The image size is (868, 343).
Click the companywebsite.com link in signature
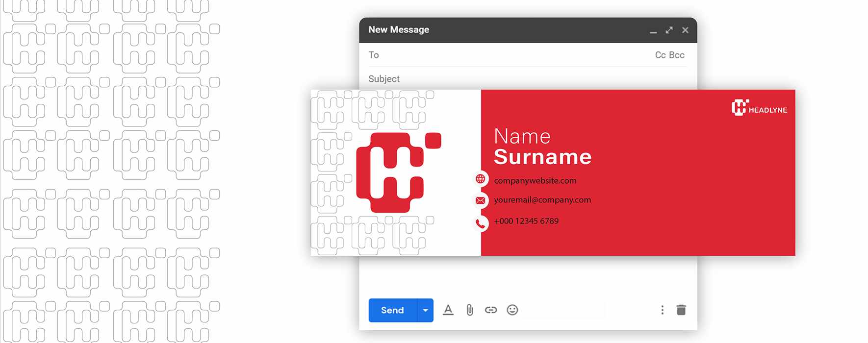pyautogui.click(x=535, y=180)
